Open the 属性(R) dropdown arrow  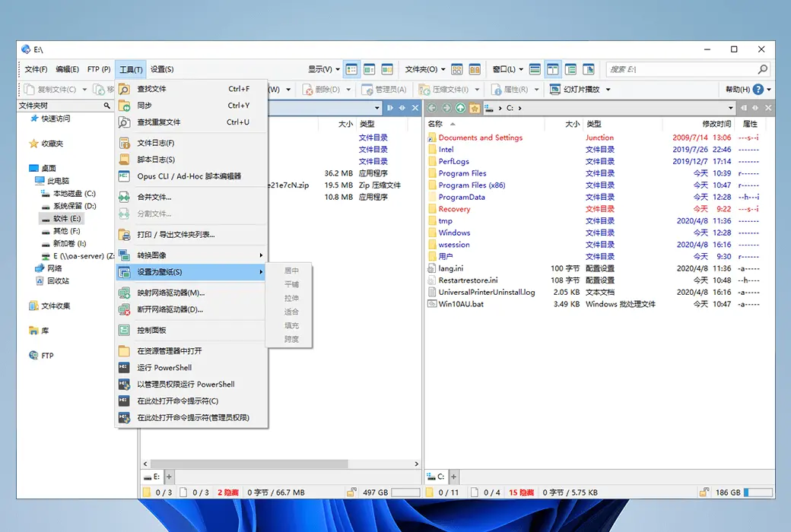click(x=536, y=89)
